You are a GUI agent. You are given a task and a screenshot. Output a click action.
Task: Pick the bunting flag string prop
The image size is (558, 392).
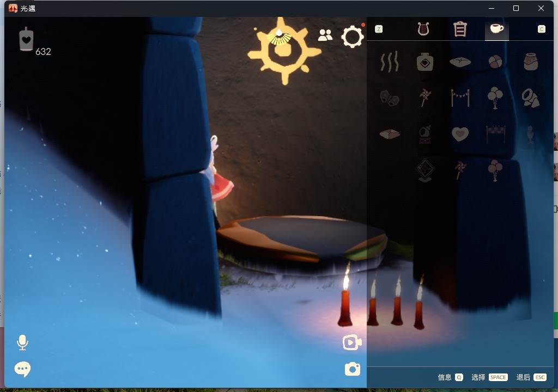tap(460, 98)
